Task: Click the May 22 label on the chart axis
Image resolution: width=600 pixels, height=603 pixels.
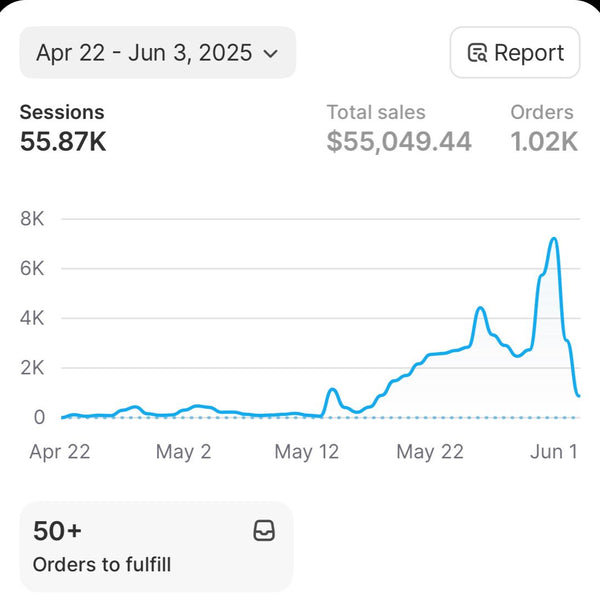Action: (x=430, y=452)
